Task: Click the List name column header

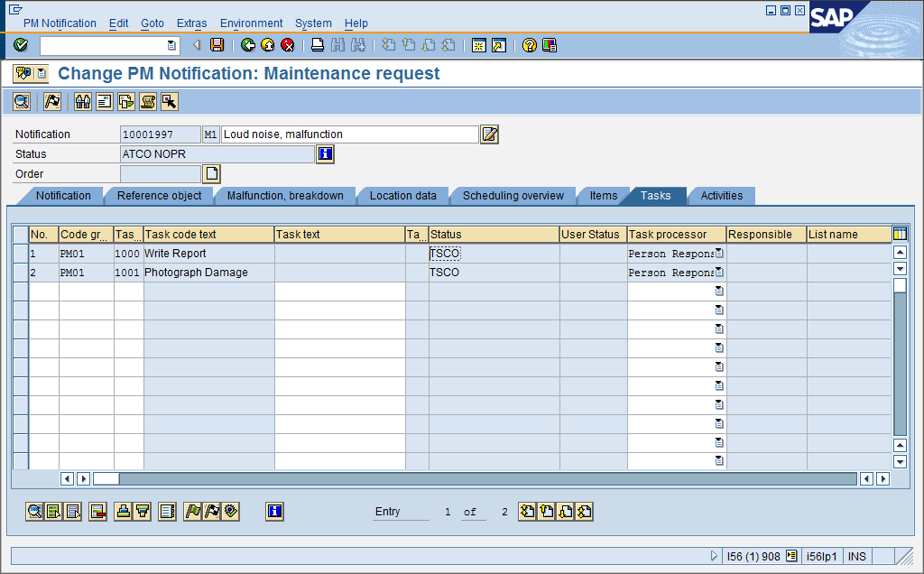Action: (848, 235)
